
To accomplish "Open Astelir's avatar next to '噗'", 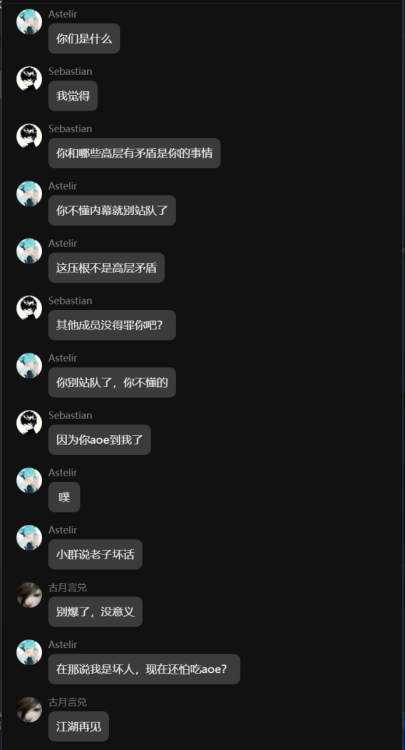I will (x=29, y=480).
